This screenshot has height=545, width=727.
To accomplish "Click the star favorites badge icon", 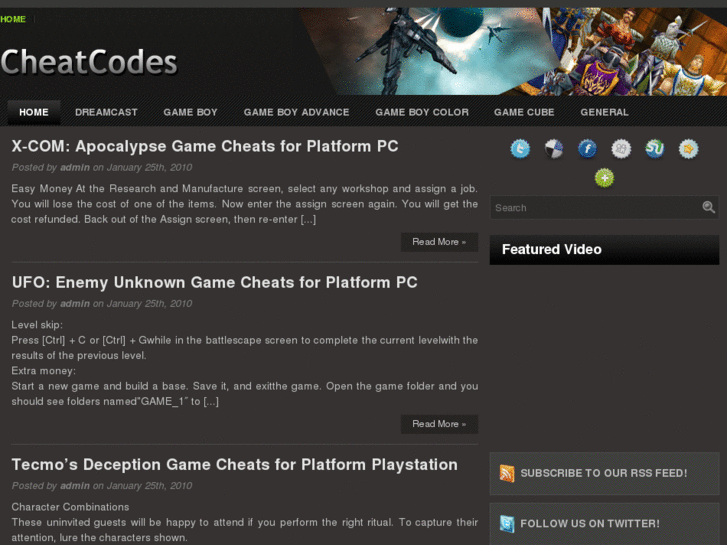I will coord(689,149).
